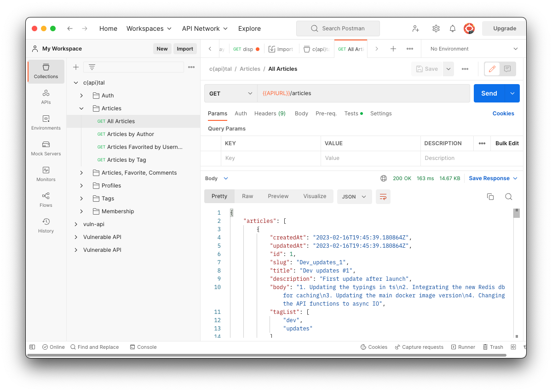Toggle word wrap in response viewer

383,197
